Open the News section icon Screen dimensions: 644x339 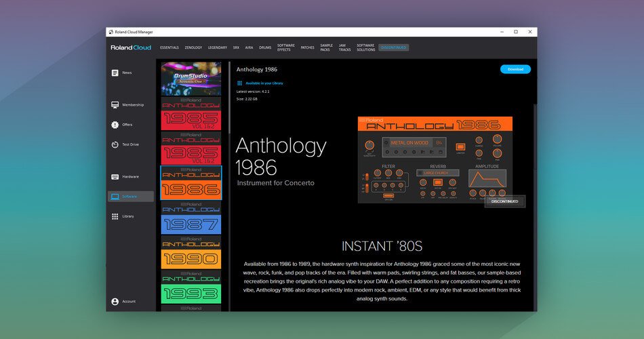(115, 73)
